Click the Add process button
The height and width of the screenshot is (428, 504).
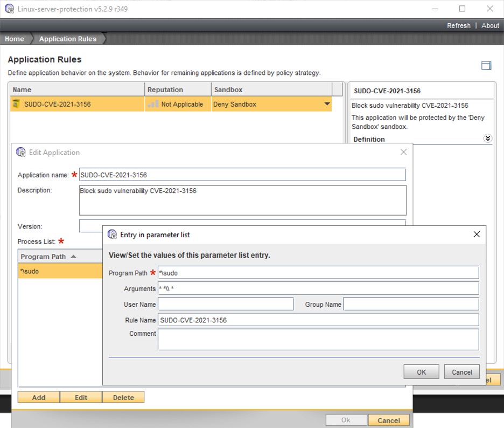[x=39, y=397]
